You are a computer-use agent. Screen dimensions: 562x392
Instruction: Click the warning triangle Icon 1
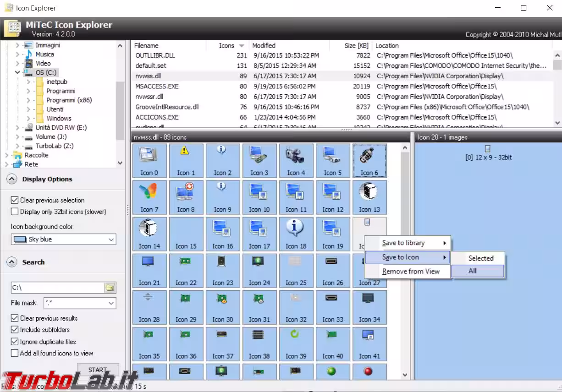pos(186,160)
